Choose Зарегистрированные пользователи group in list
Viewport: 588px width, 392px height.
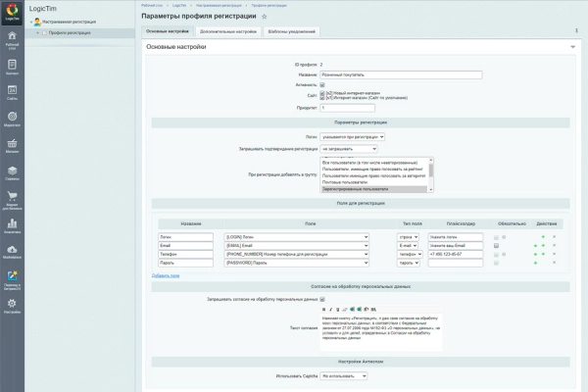pos(374,189)
